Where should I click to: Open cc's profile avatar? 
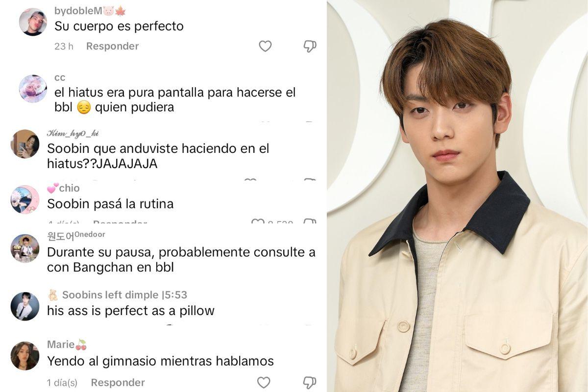[33, 89]
